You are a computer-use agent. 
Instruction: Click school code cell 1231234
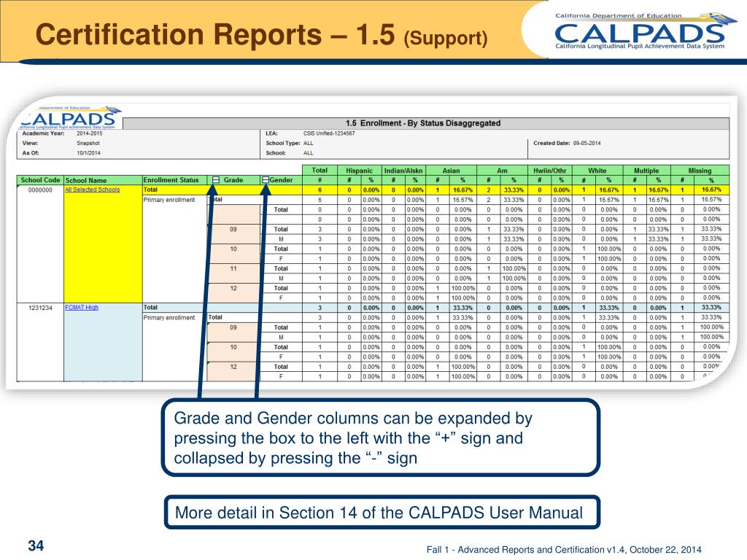coord(40,308)
